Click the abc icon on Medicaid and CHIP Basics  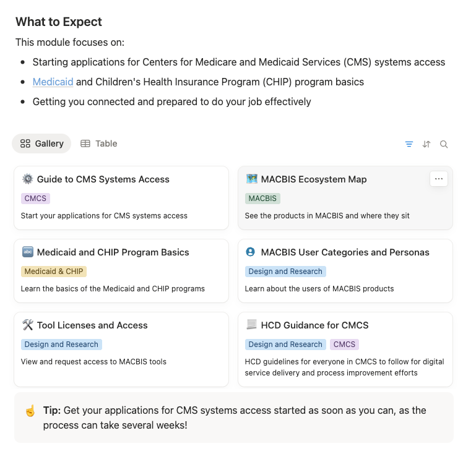coord(27,252)
